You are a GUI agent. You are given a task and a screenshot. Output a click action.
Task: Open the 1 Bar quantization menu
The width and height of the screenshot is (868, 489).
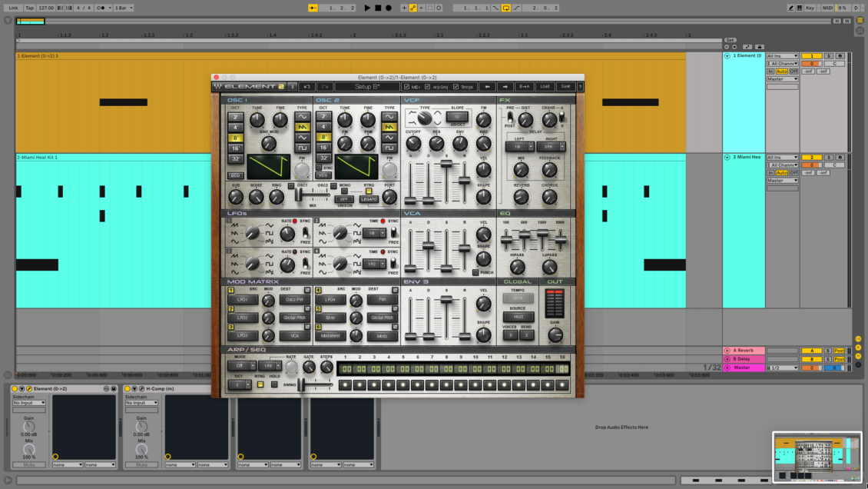tap(124, 8)
